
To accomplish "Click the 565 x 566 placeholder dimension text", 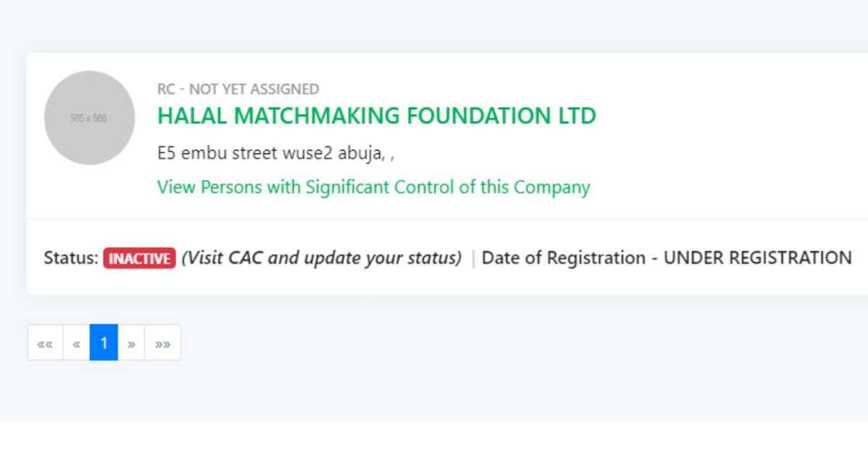I will 88,119.
